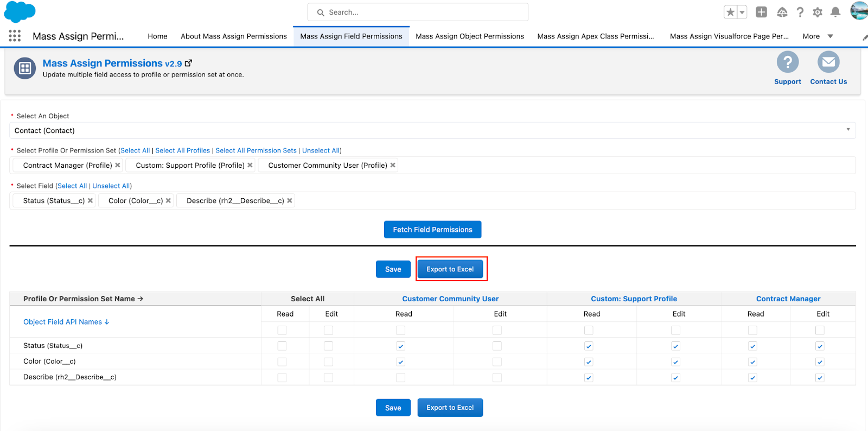868x431 pixels.
Task: Click the lower Save button
Action: (393, 408)
